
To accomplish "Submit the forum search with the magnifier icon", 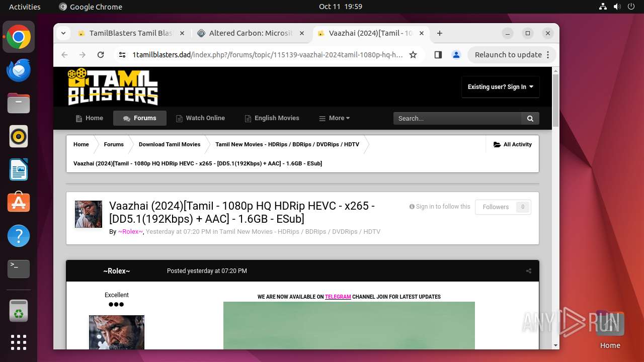I will [530, 118].
